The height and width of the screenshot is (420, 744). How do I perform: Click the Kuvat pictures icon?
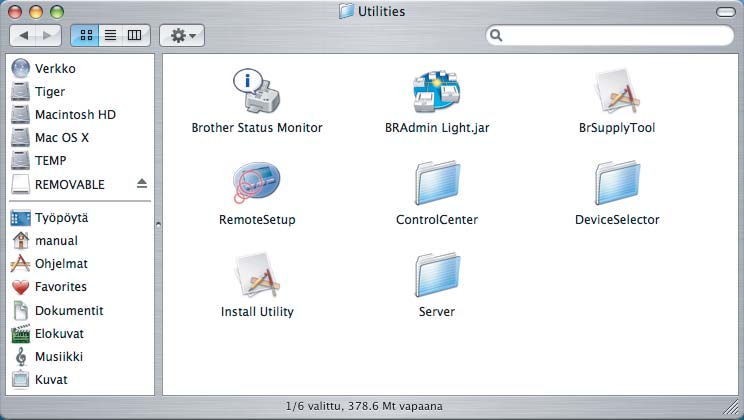click(20, 380)
